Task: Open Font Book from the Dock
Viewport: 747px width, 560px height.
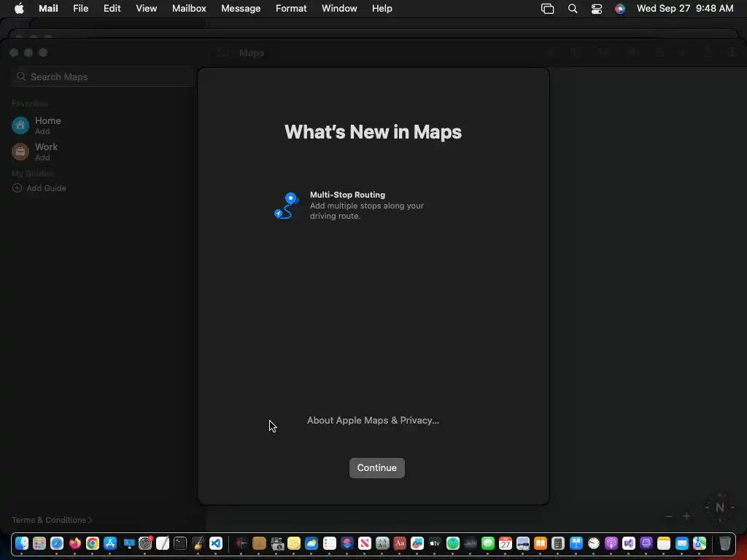Action: 382,543
